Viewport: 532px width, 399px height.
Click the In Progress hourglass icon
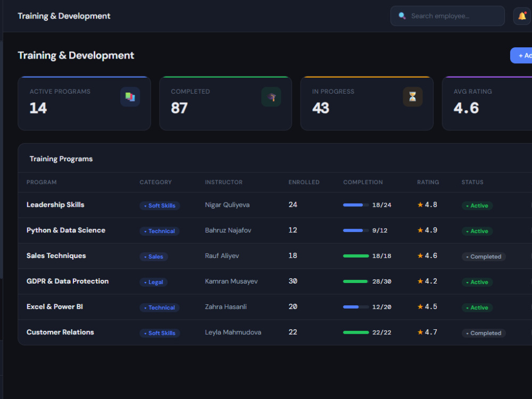tap(413, 97)
